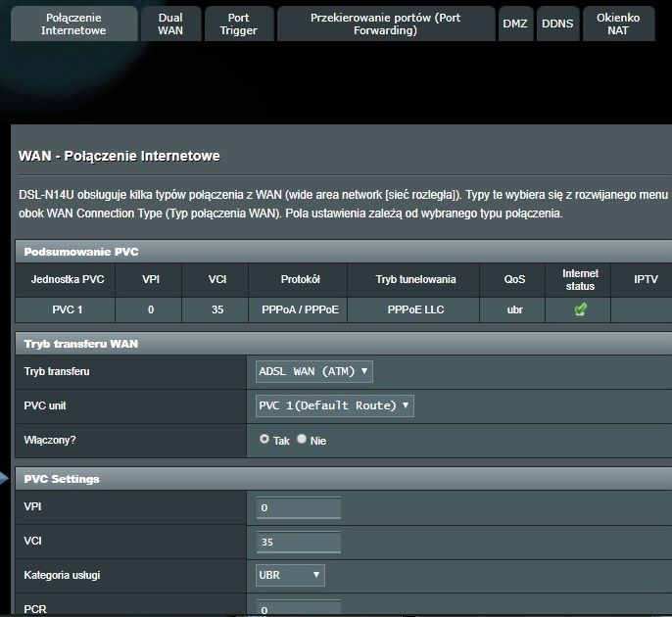Viewport: 672px width, 617px height.
Task: Click the PPPoA / PPPoE protocol cell
Action: pyautogui.click(x=299, y=309)
